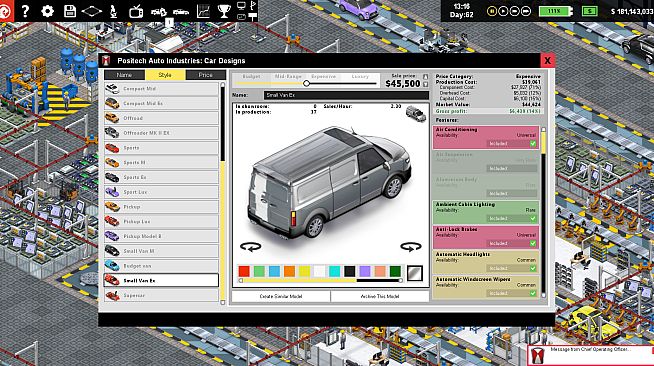Click the signpost icon in top toolbar

[x=253, y=16]
